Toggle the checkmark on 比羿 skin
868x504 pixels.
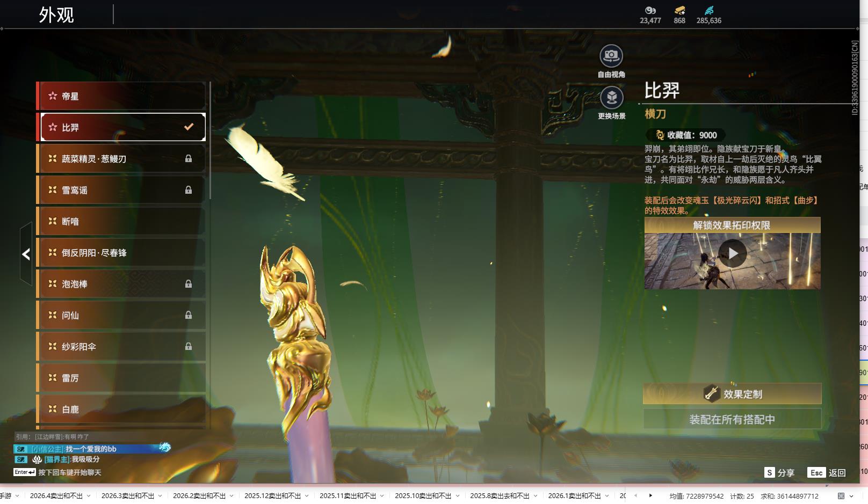point(189,127)
